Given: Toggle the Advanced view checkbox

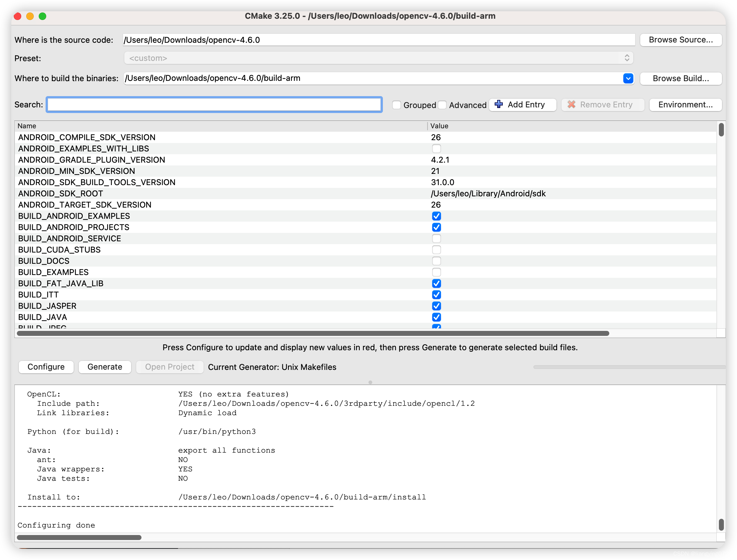Looking at the screenshot, I should coord(442,105).
